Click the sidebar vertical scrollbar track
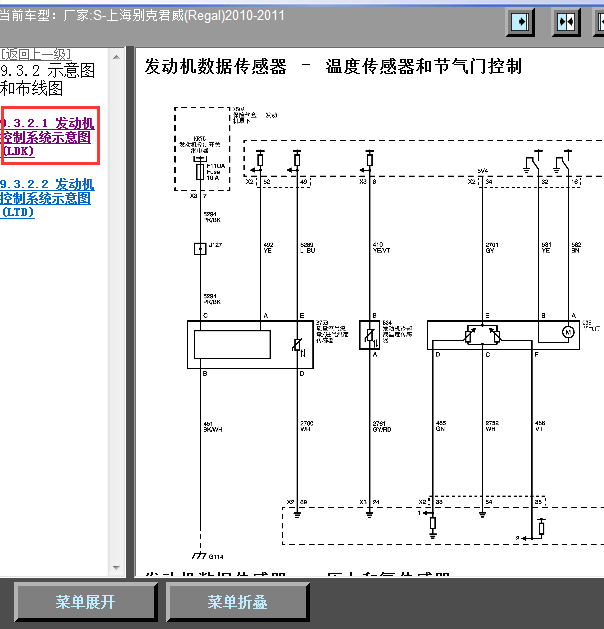604x629 pixels. 116,312
